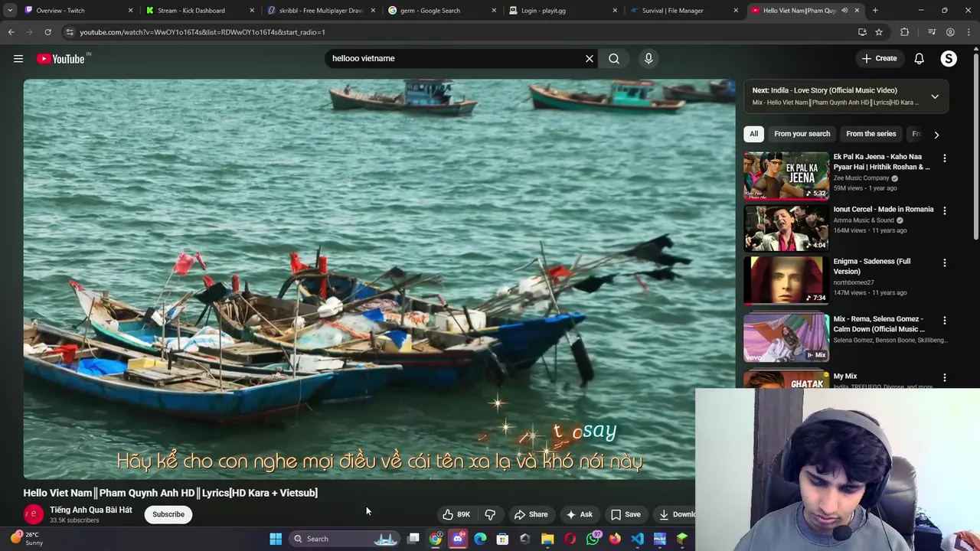Switch to Overview - Twitch tab

[77, 11]
